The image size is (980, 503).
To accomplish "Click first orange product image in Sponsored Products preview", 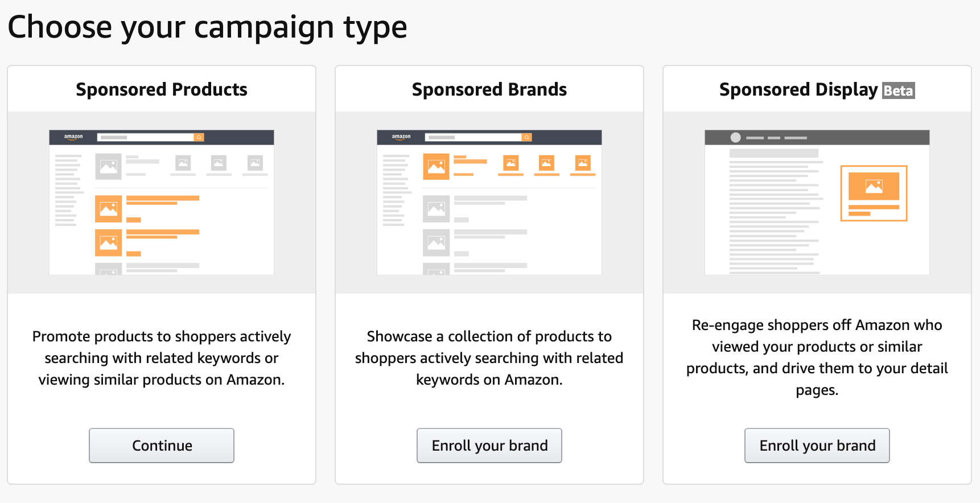I will [x=108, y=209].
